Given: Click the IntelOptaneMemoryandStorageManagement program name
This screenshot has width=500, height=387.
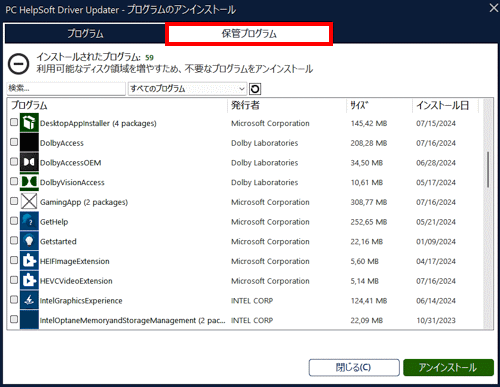Looking at the screenshot, I should (x=133, y=320).
